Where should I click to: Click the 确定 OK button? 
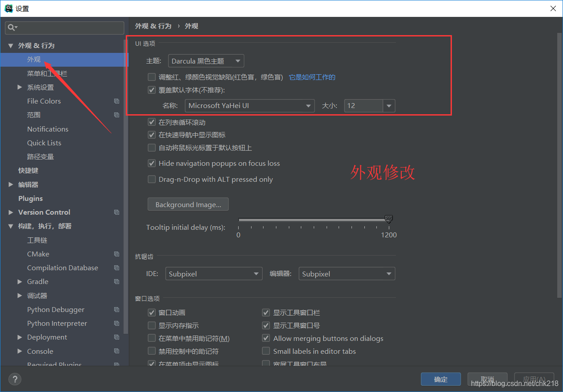point(441,379)
